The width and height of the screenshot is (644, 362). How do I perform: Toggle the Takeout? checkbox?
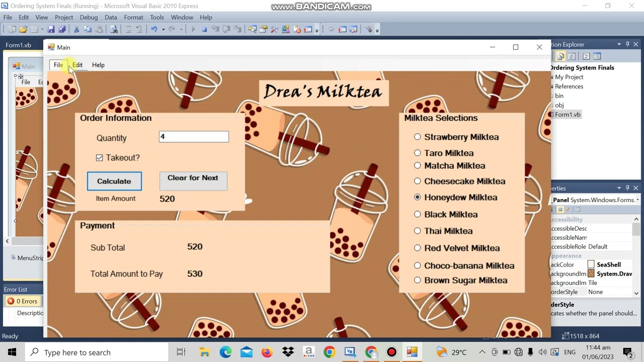pyautogui.click(x=99, y=158)
